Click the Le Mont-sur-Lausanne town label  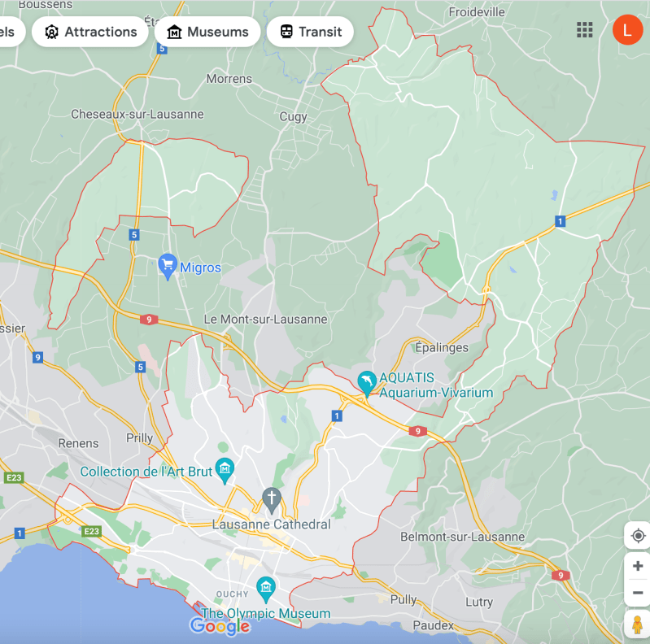point(265,320)
